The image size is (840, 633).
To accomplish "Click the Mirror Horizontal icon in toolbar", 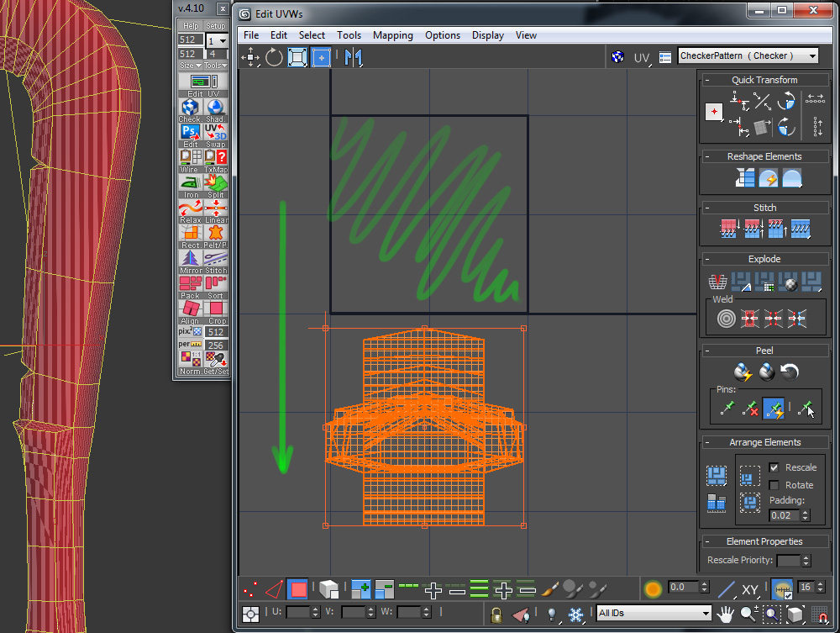I will 353,57.
